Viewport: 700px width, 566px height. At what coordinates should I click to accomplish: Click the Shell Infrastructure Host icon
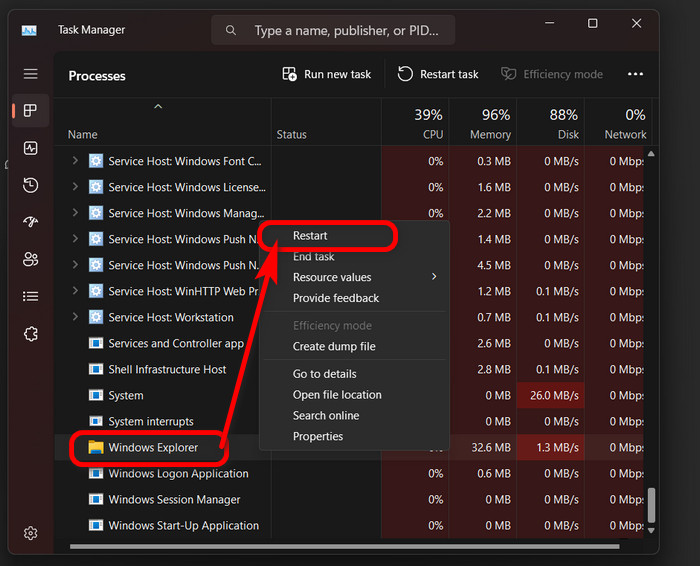[x=96, y=369]
